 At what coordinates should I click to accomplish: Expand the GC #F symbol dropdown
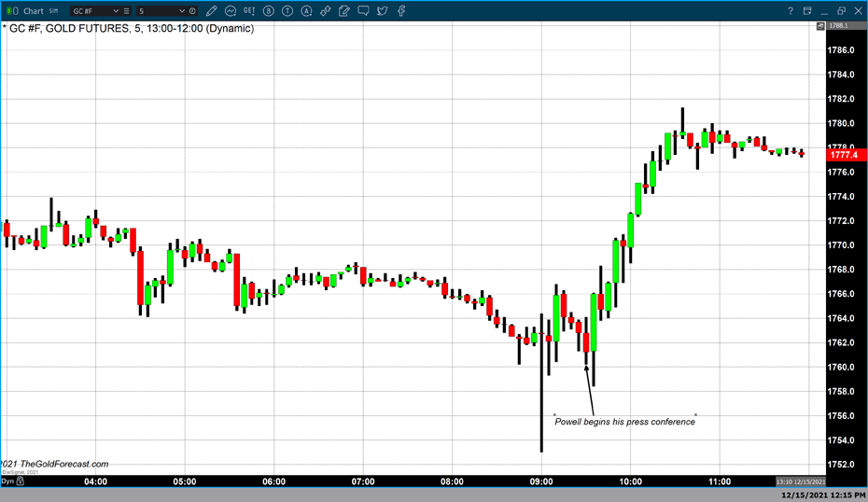[115, 11]
